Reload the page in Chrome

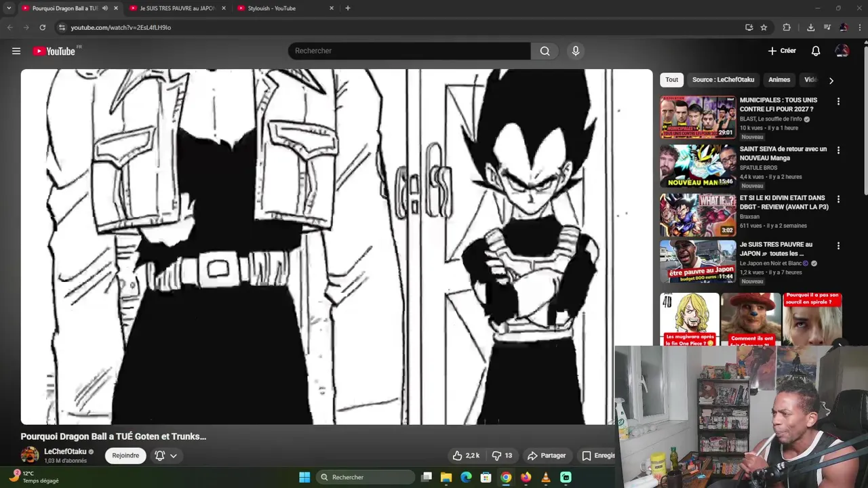42,27
